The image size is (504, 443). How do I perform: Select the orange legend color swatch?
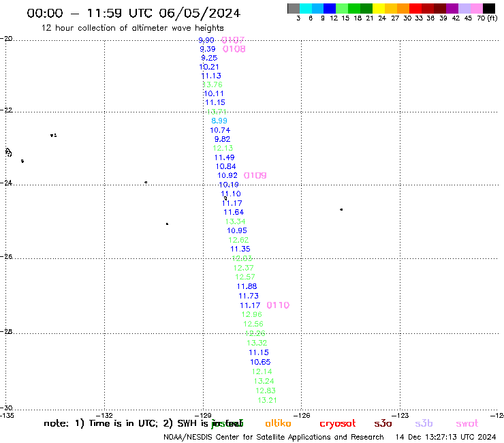(x=403, y=8)
